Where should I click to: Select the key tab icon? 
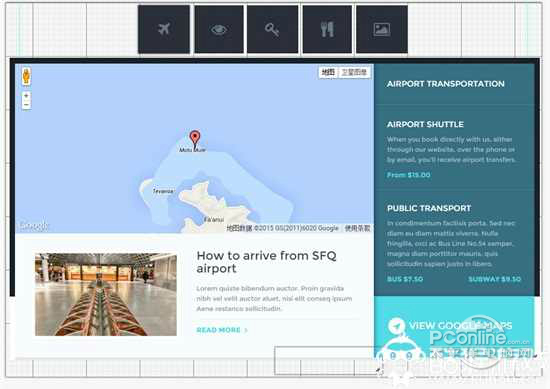[273, 29]
